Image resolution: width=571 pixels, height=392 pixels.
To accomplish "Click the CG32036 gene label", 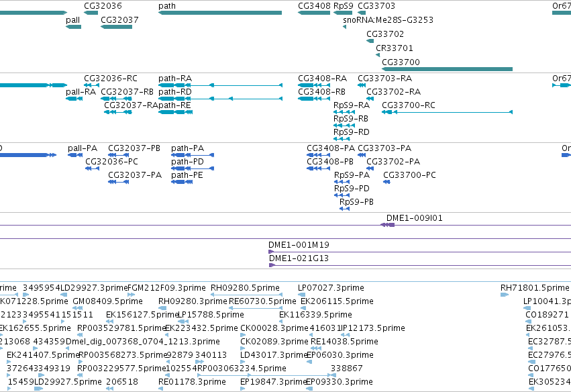I will [103, 6].
